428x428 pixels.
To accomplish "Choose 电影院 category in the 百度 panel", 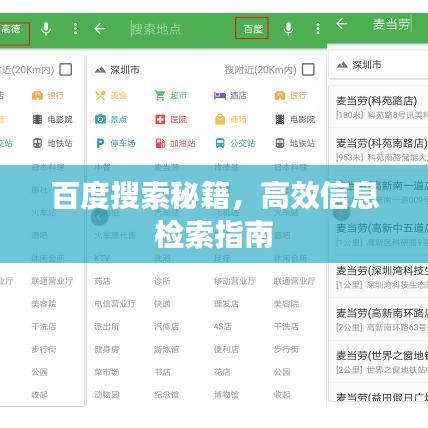I will click(295, 119).
